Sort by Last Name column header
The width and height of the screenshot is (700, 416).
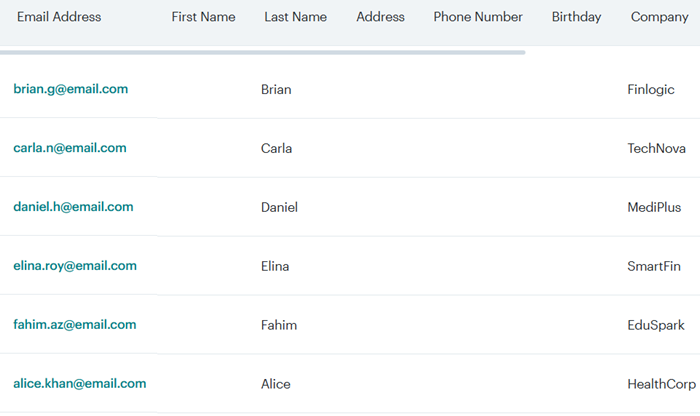pos(296,17)
